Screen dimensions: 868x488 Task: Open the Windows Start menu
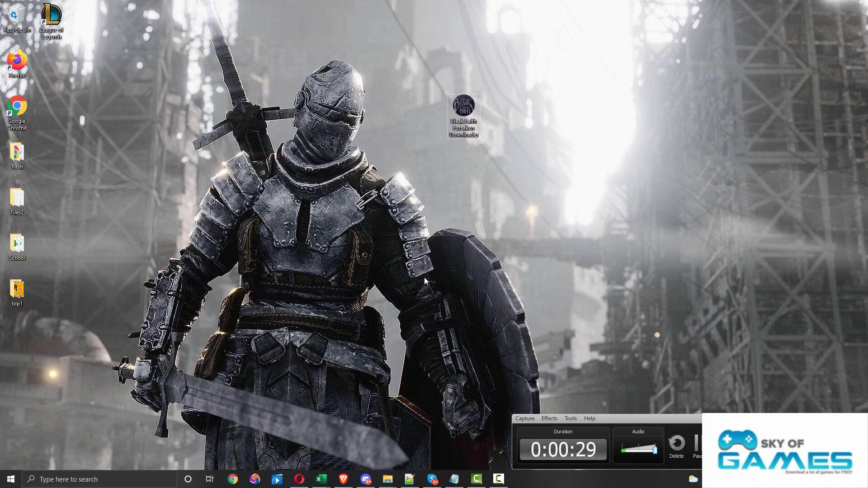pos(11,479)
